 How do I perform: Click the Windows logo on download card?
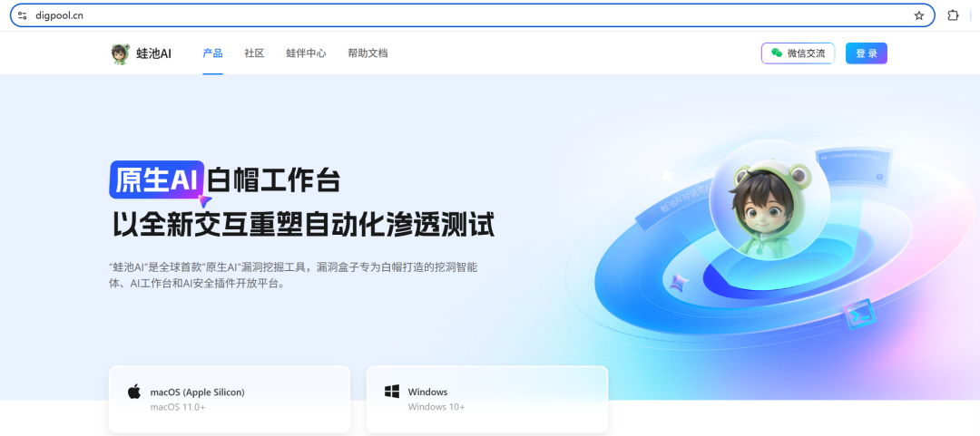point(392,392)
